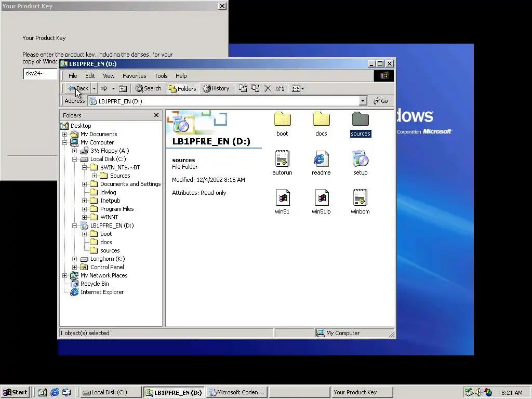
Task: Expand My Documents in folder tree
Action: (x=65, y=135)
